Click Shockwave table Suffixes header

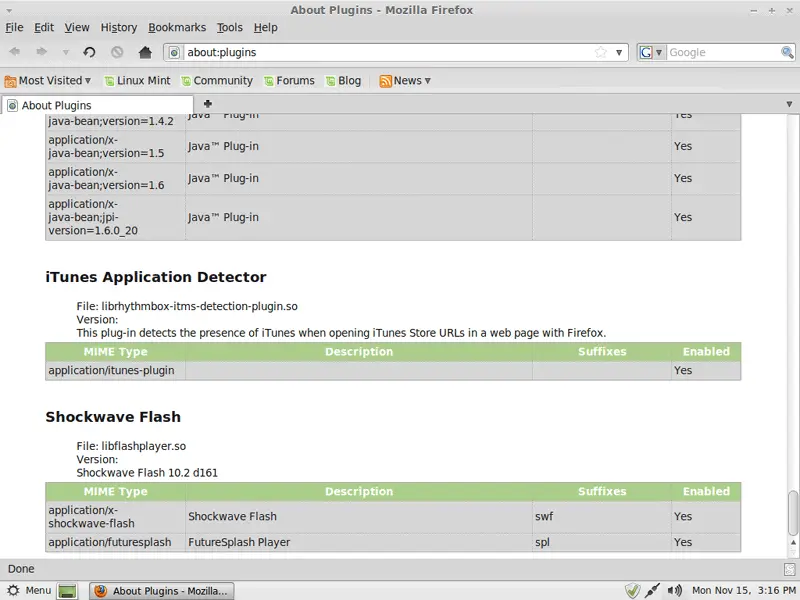tap(602, 491)
